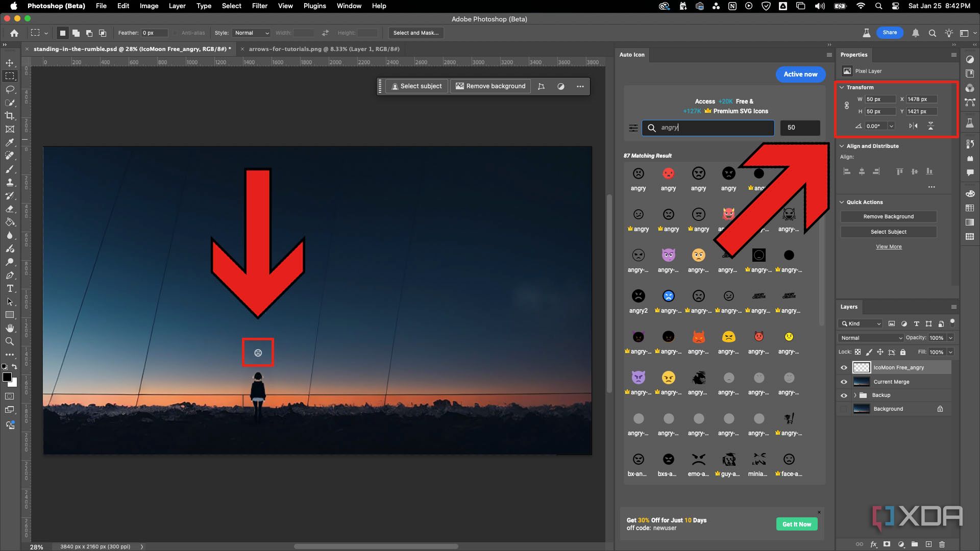The image size is (980, 551).
Task: Hide the IcoMoon Free_angry layer
Action: (844, 367)
